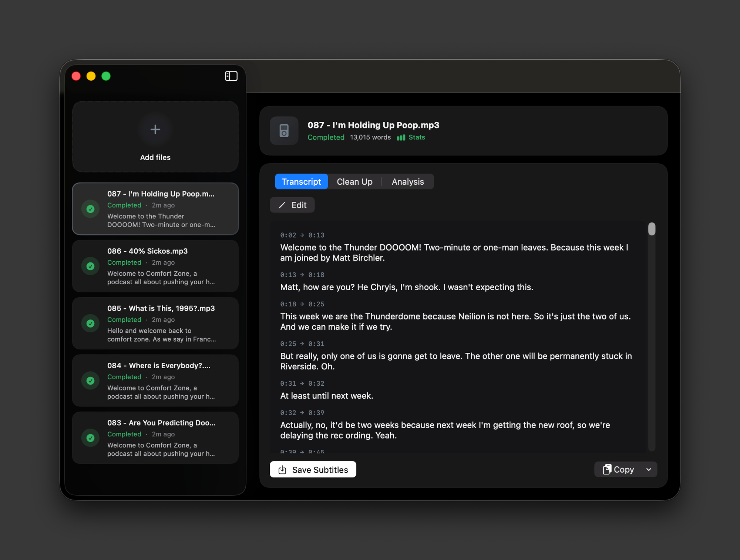
Task: Click the pencil Edit icon
Action: pos(282,205)
